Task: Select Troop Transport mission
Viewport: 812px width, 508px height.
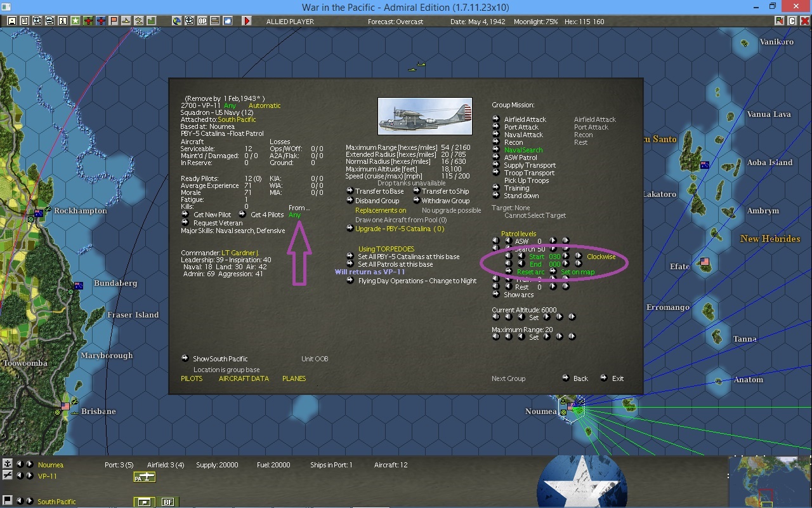Action: coord(529,173)
